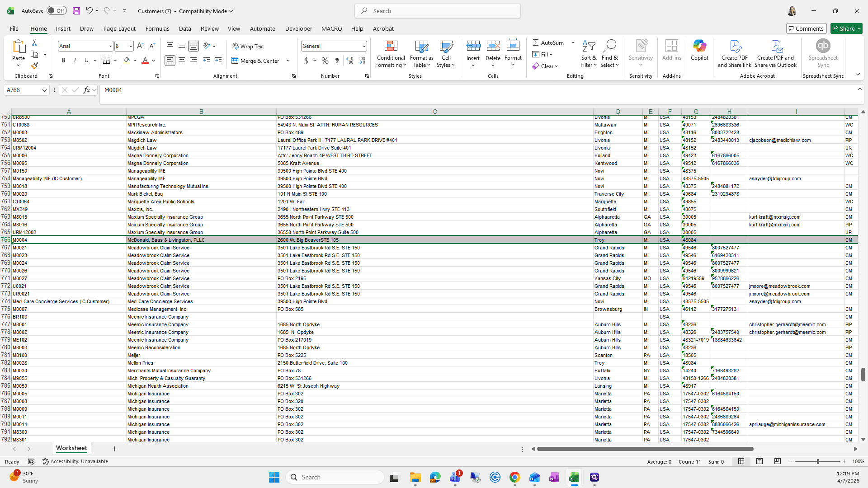
Task: Open Find & Select
Action: (610, 54)
